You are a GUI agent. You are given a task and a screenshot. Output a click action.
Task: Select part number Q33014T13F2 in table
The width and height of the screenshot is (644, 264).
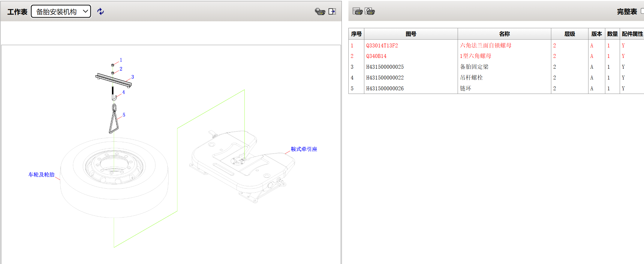(382, 46)
